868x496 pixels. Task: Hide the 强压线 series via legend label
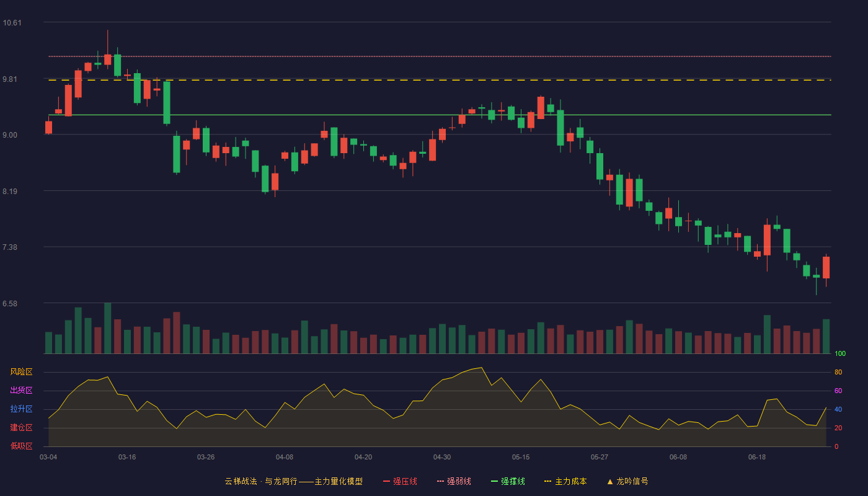coord(405,481)
